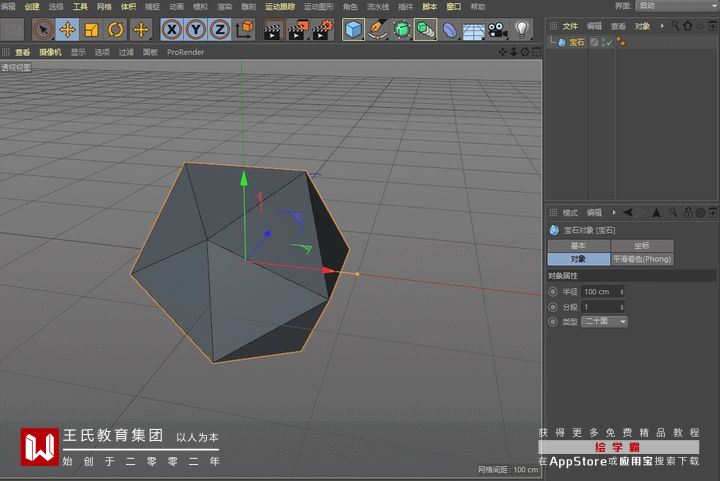Open the object manager 文件 menu
720x481 pixels.
coord(570,26)
